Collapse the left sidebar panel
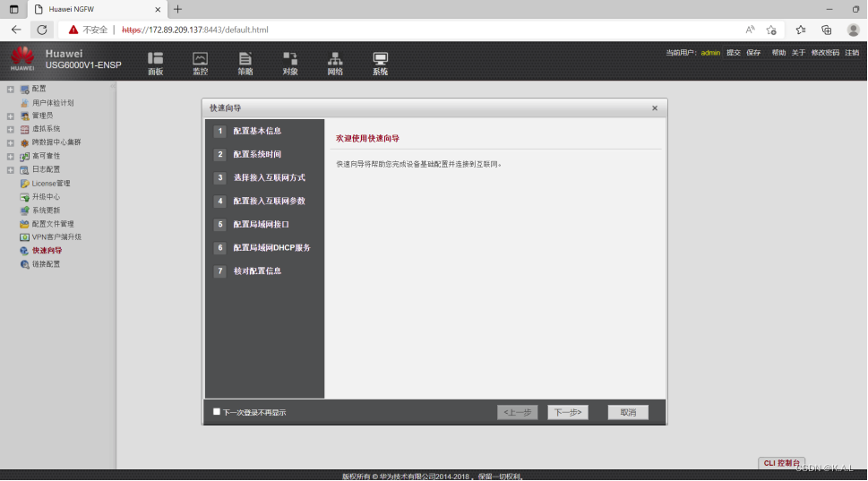Image resolution: width=868 pixels, height=481 pixels. pyautogui.click(x=112, y=86)
